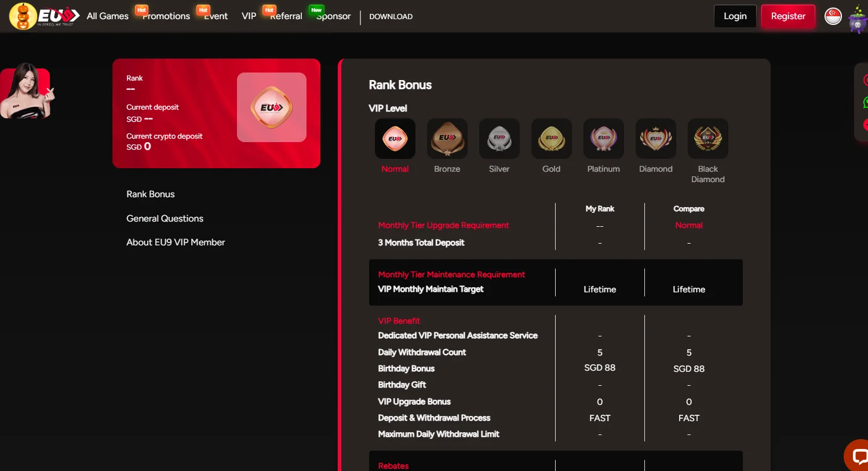Open the Sponsor page
This screenshot has width=868, height=471.
334,16
